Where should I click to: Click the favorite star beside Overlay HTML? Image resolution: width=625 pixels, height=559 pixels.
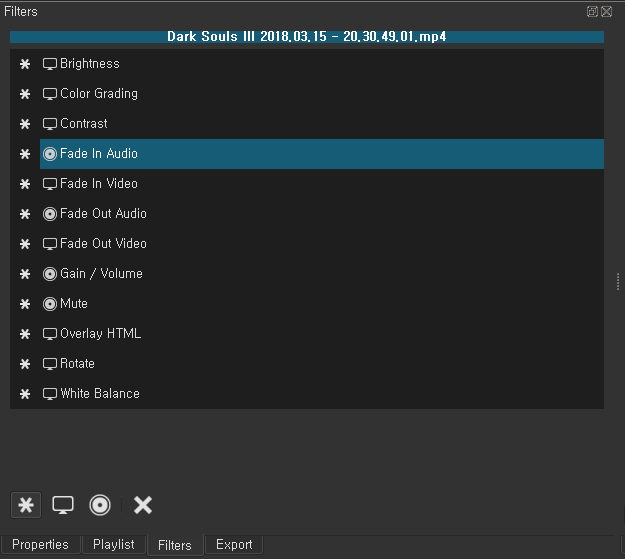pyautogui.click(x=25, y=334)
